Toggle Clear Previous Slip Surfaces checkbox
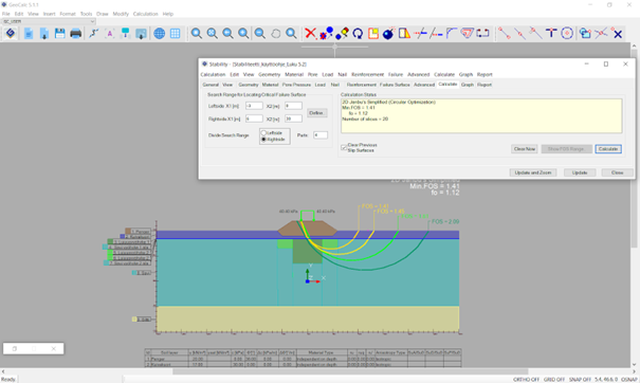 click(x=344, y=147)
